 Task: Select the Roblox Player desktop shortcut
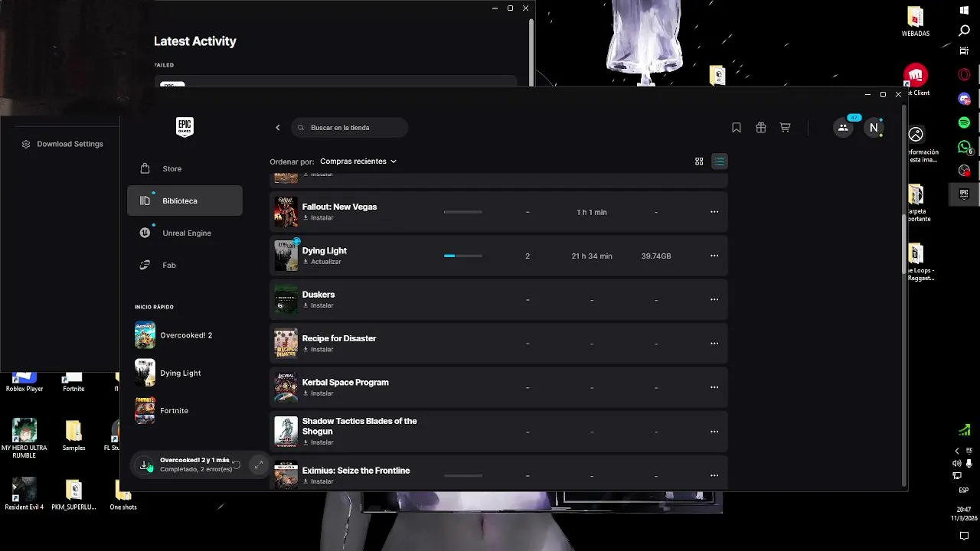[x=24, y=382]
